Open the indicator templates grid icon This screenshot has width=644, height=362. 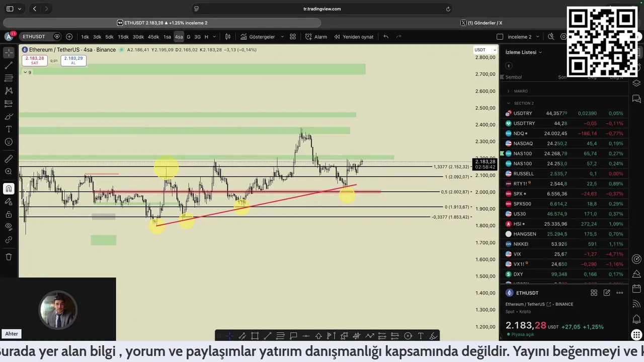point(293,37)
